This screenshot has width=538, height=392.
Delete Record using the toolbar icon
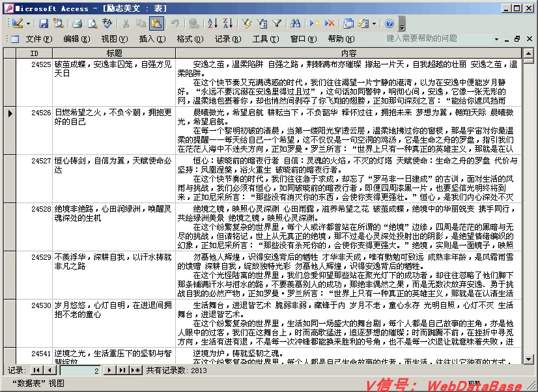(330, 23)
